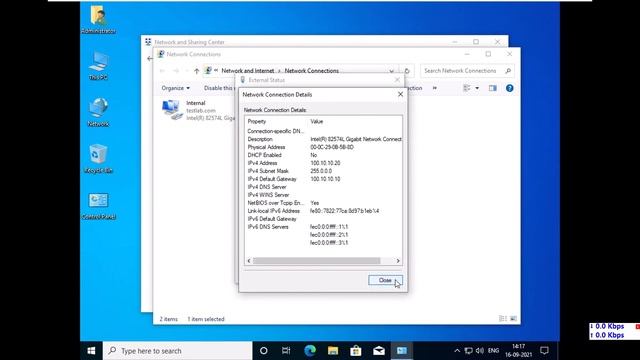This screenshot has width=640, height=360.
Task: Select the NetBIOS over Tcpip row
Action: click(x=323, y=203)
